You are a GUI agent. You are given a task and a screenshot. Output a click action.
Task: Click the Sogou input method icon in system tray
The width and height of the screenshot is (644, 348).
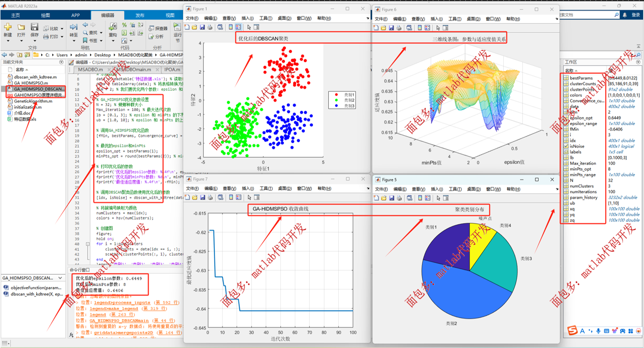pos(573,331)
